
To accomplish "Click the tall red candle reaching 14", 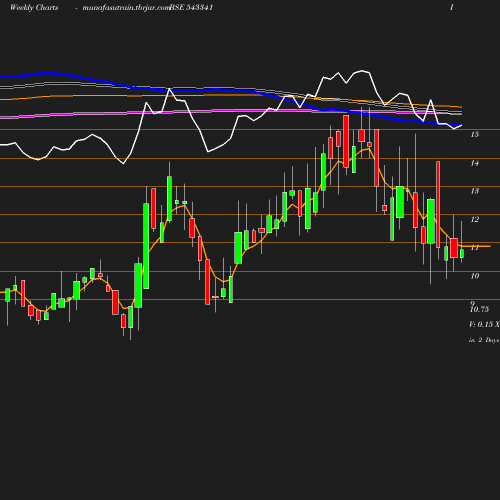I will tap(438, 204).
